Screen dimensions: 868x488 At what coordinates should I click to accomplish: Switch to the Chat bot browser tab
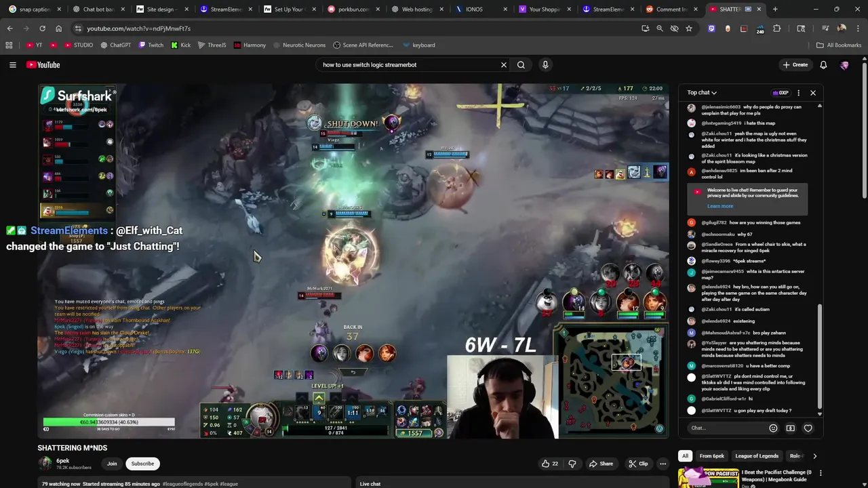99,9
